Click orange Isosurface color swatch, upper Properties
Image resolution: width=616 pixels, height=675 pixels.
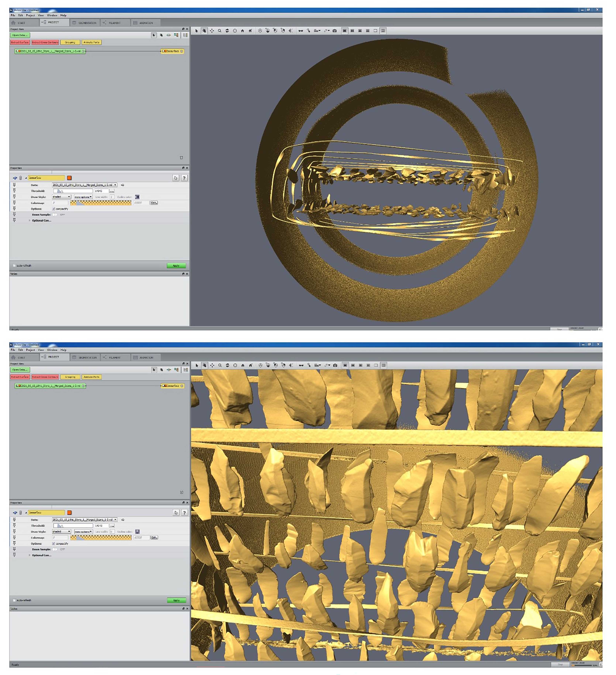[x=69, y=178]
